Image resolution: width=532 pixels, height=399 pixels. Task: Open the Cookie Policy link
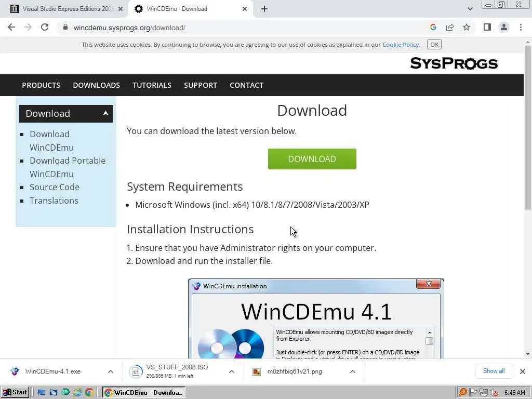(x=401, y=45)
